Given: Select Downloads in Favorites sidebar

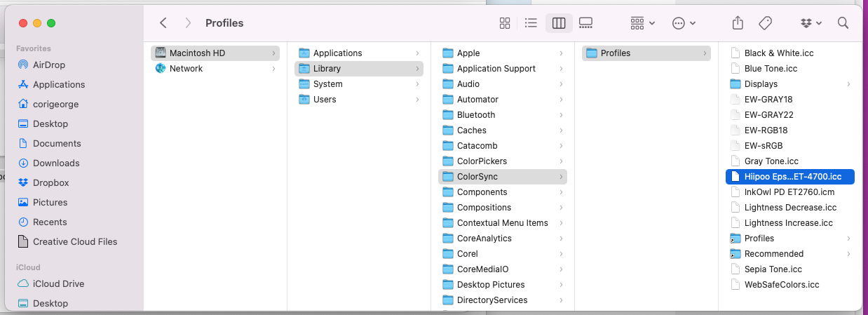Looking at the screenshot, I should [56, 163].
